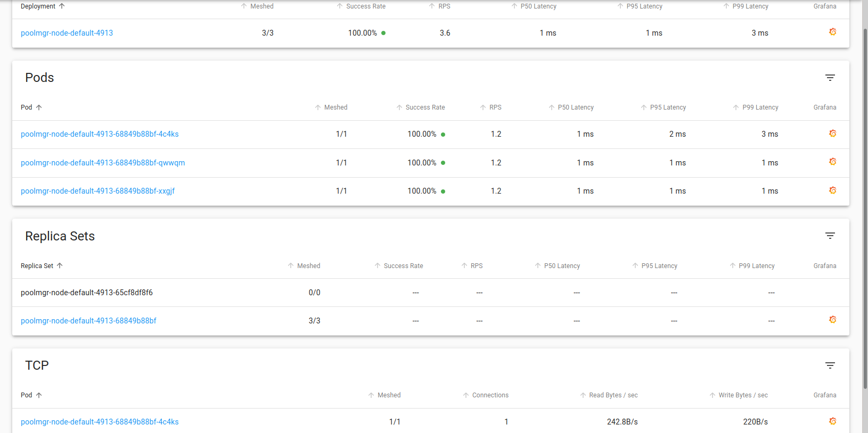868x433 pixels.
Task: Open poolmgr-node-default-4913 deployment link
Action: 67,33
